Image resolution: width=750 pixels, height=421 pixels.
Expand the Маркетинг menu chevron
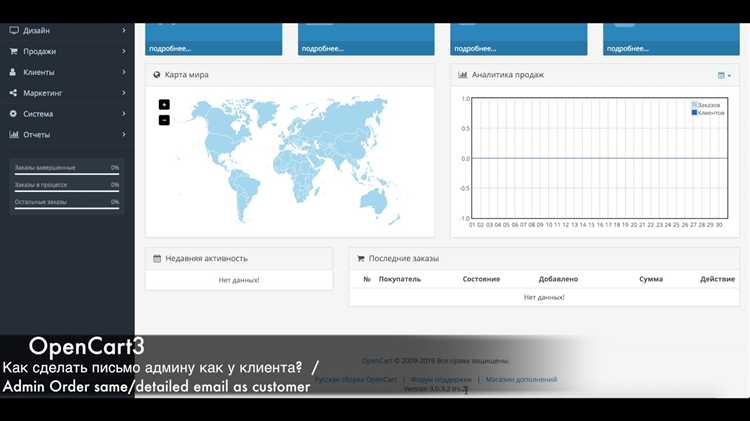[124, 93]
